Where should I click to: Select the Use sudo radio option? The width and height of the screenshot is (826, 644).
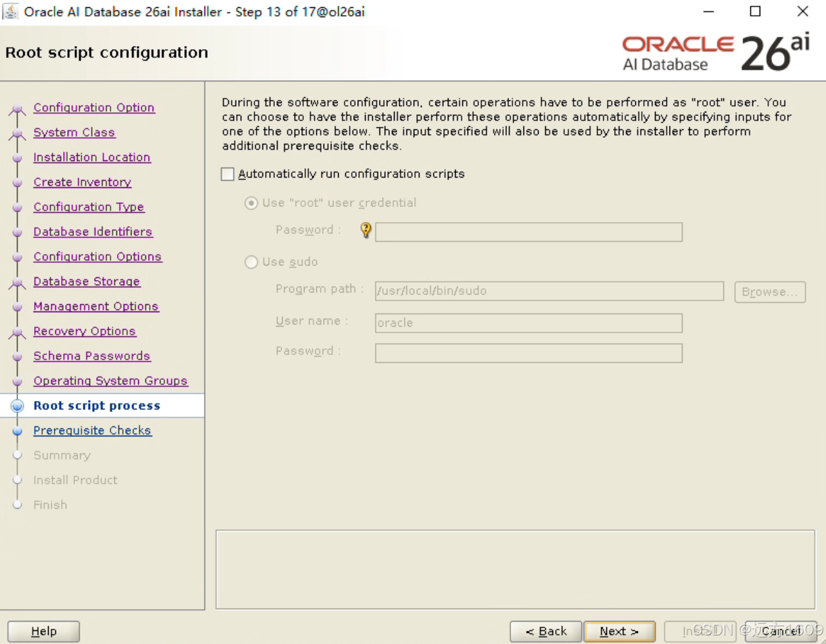click(x=251, y=262)
